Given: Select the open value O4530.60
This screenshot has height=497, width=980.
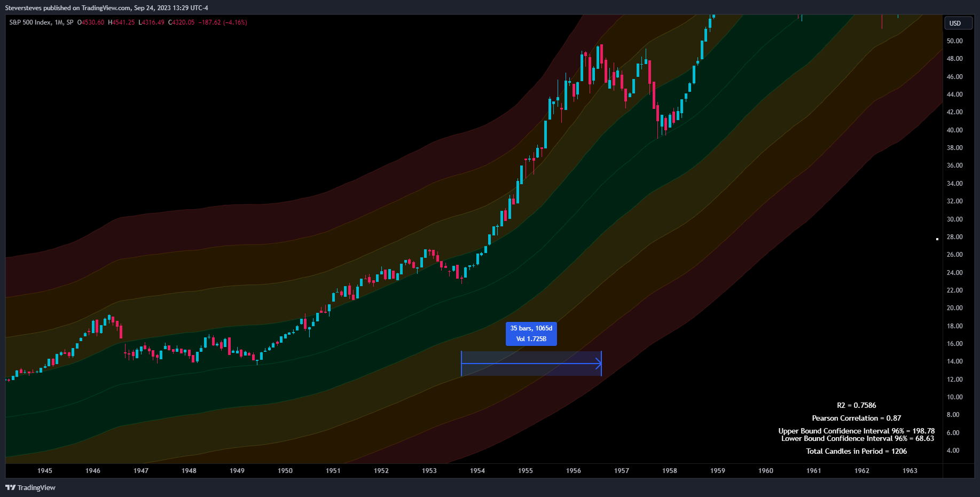Looking at the screenshot, I should pyautogui.click(x=91, y=22).
